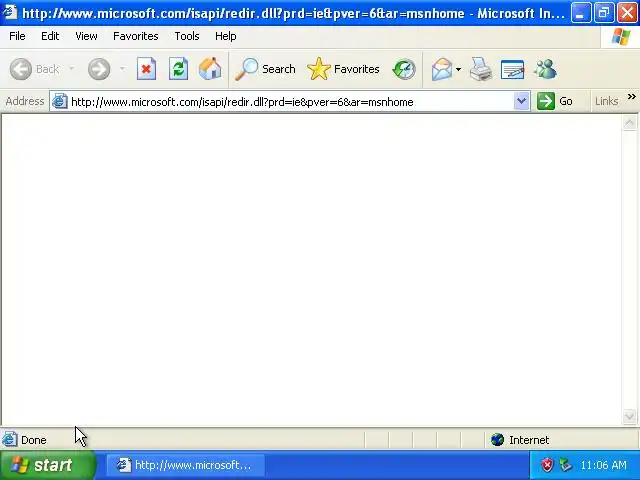Screen dimensions: 640x480
Task: Open Favorites star pane
Action: [x=343, y=69]
